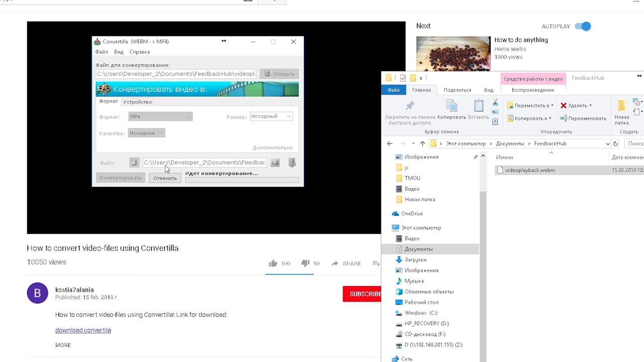
Task: Click the Переименовать rename button
Action: [583, 119]
